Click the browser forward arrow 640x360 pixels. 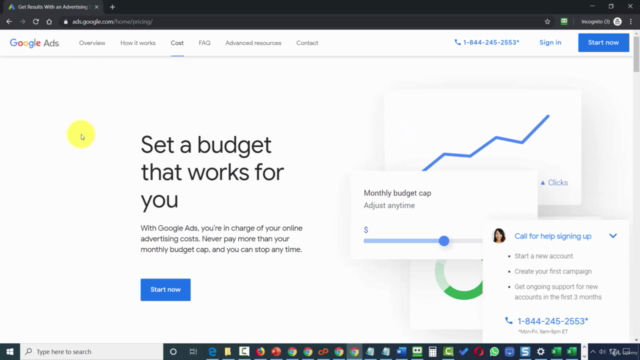(22, 22)
